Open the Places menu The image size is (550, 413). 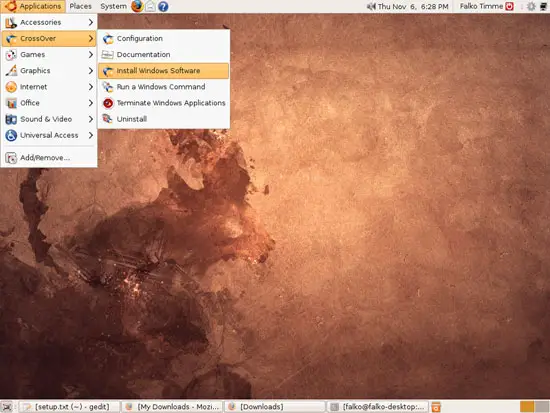[x=80, y=6]
